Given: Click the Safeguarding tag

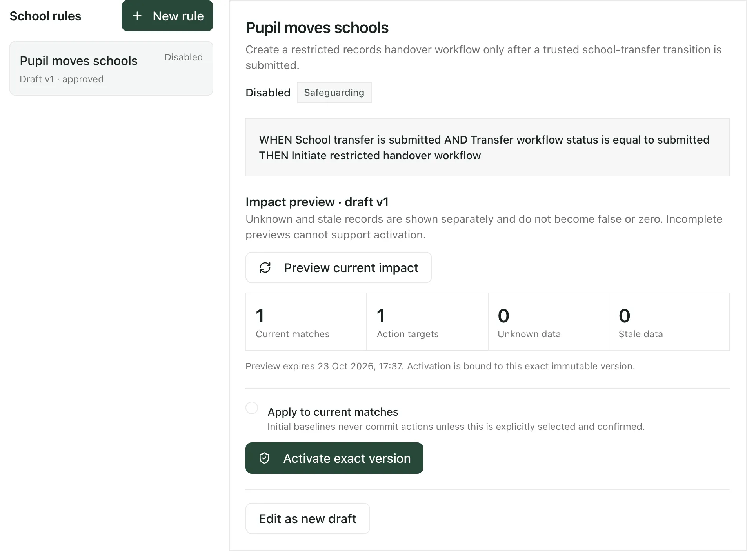Looking at the screenshot, I should click(x=334, y=93).
